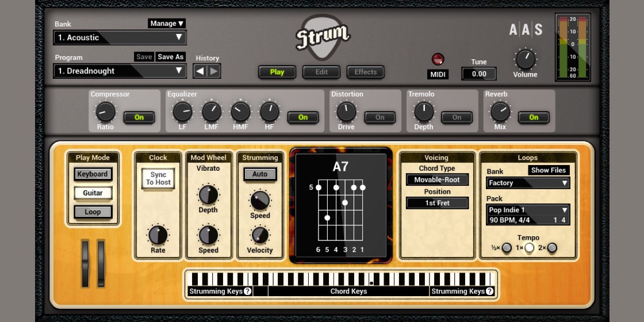The height and width of the screenshot is (322, 644).
Task: Click the Strum guitar pick logo
Action: coord(322,37)
